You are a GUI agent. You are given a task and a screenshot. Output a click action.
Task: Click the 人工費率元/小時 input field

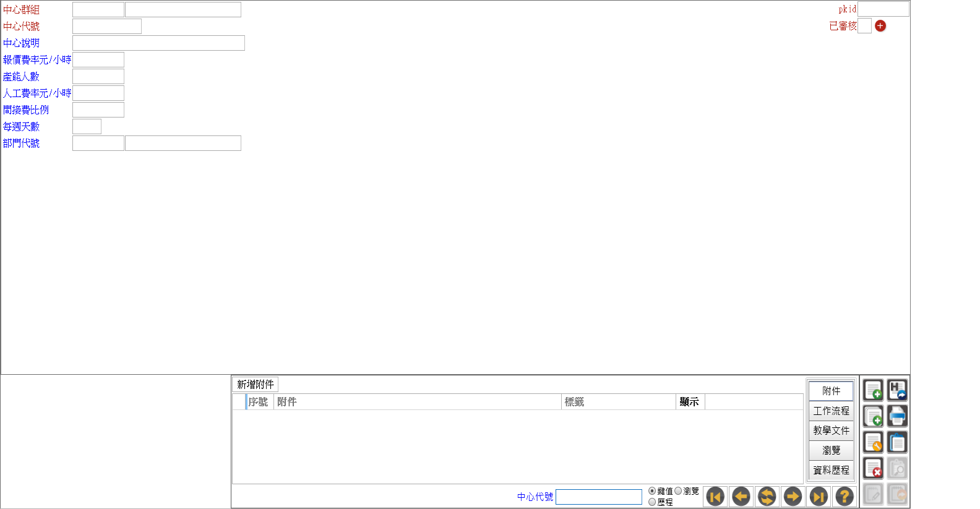point(98,93)
